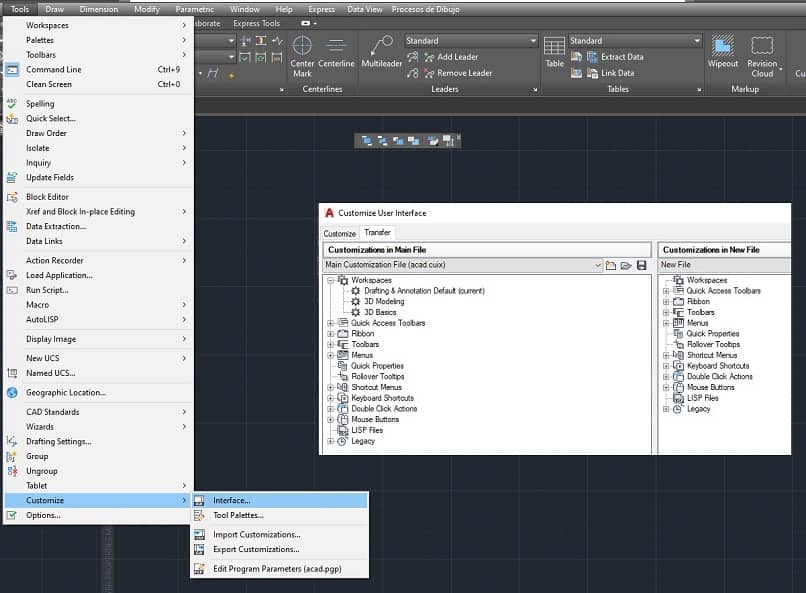Select the Wipeout tool icon
806x593 pixels.
point(722,46)
